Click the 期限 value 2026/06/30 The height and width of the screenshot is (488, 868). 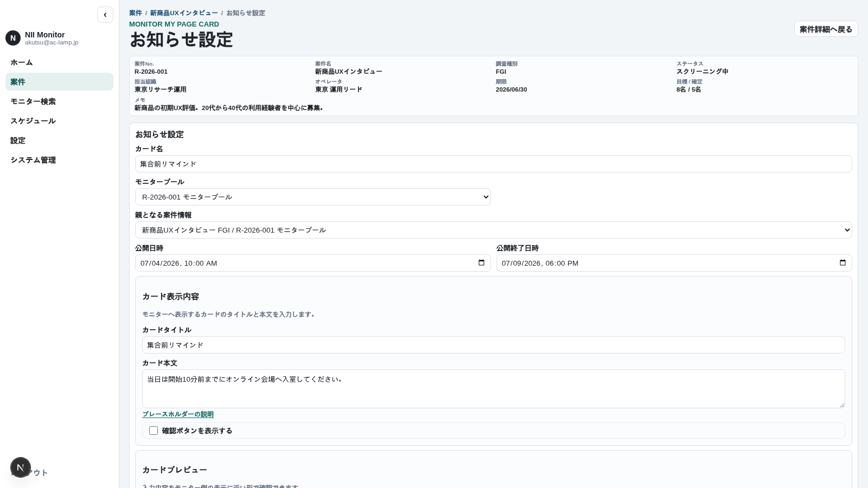511,89
